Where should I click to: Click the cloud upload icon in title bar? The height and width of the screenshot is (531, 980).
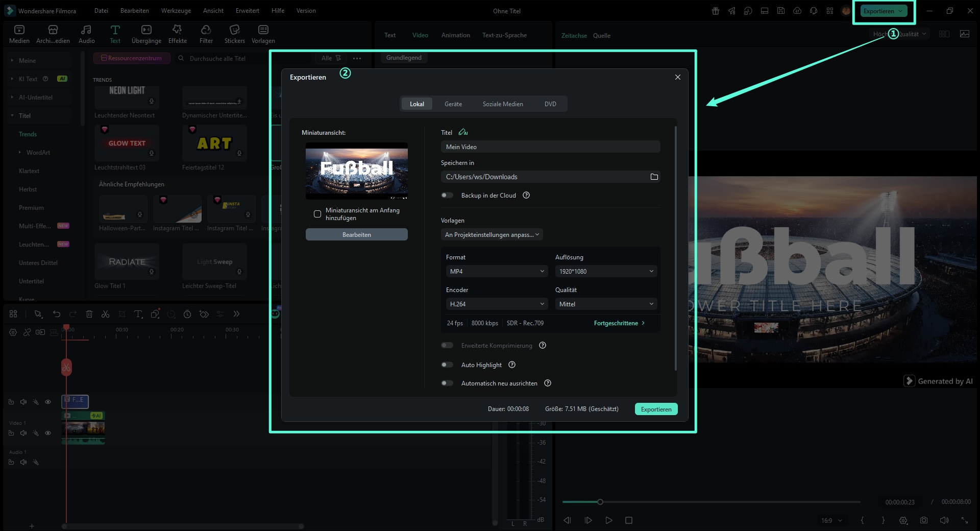(x=797, y=11)
